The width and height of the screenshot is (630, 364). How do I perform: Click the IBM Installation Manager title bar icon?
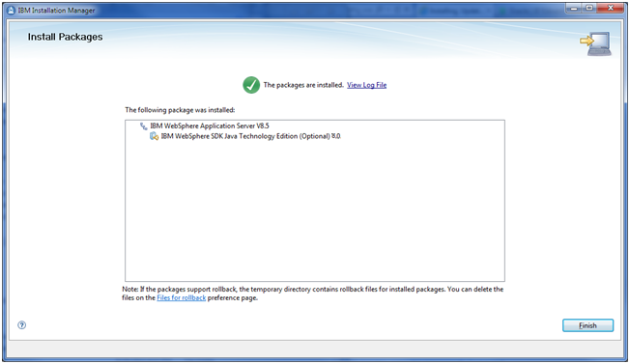[x=12, y=10]
